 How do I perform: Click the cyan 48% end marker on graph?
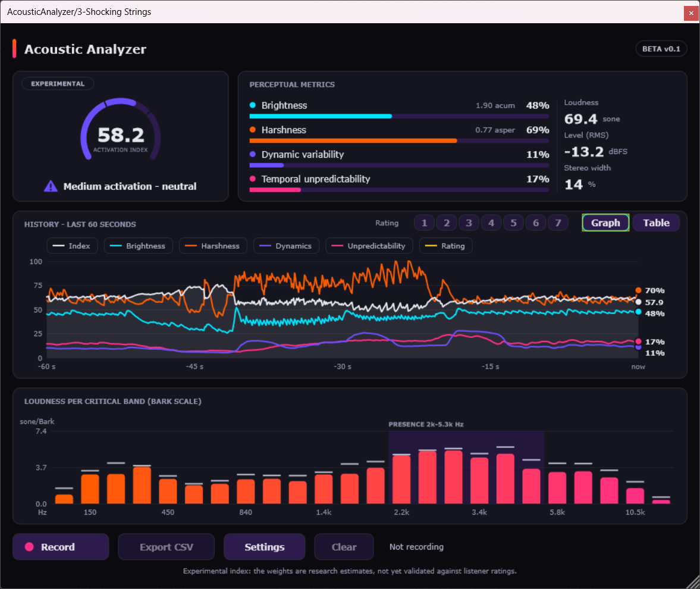pyautogui.click(x=638, y=312)
